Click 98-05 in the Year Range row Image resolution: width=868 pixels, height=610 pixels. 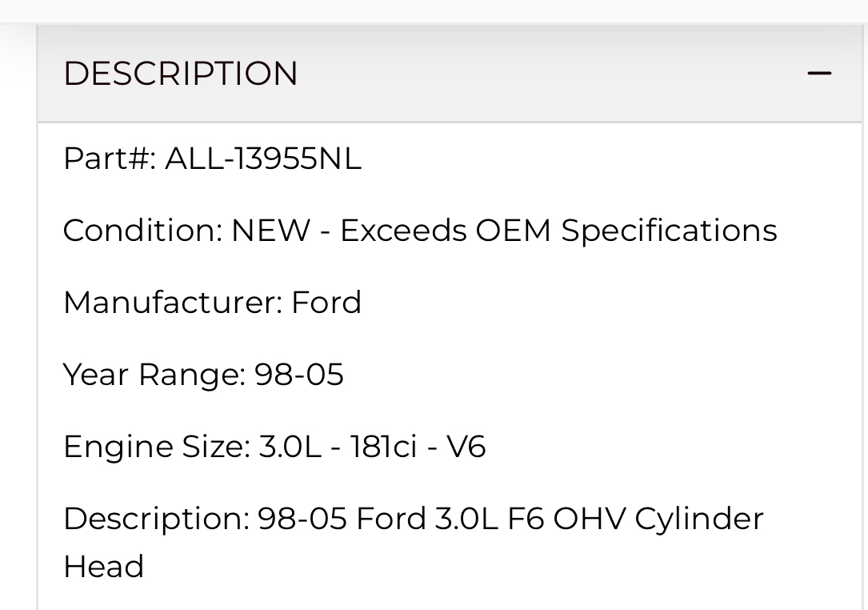pyautogui.click(x=299, y=375)
